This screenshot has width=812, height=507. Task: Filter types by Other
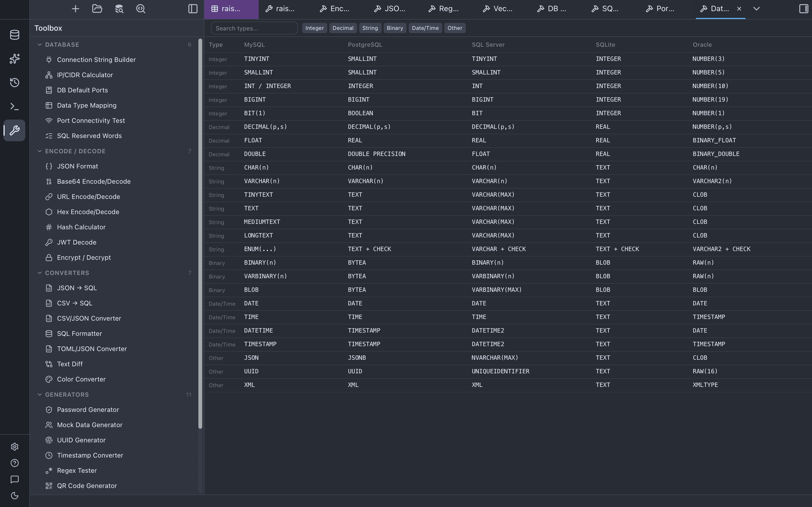pos(455,28)
